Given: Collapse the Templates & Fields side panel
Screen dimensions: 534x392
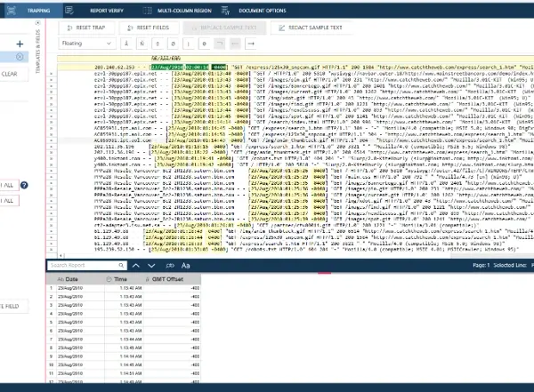Looking at the screenshot, I should point(37,23).
